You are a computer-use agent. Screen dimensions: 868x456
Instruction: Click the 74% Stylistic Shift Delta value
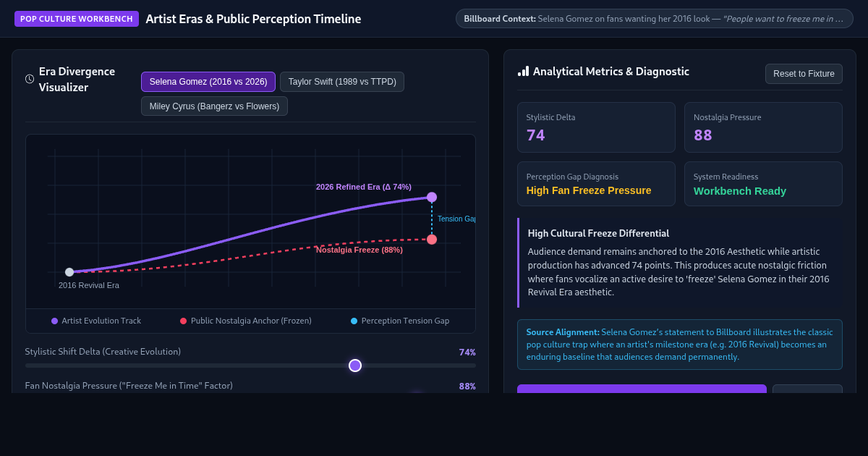click(x=467, y=352)
